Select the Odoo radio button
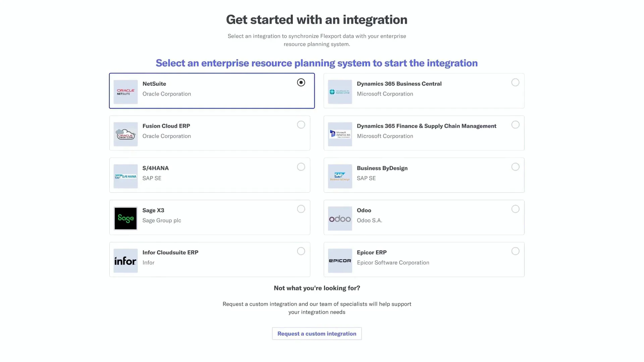 coord(515,209)
